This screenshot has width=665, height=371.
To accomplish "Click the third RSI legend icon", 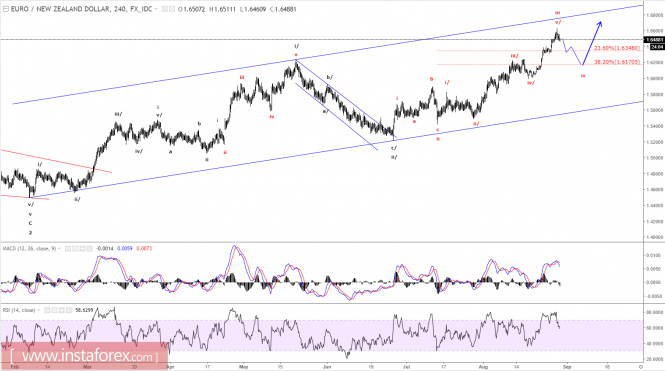I will [61, 310].
